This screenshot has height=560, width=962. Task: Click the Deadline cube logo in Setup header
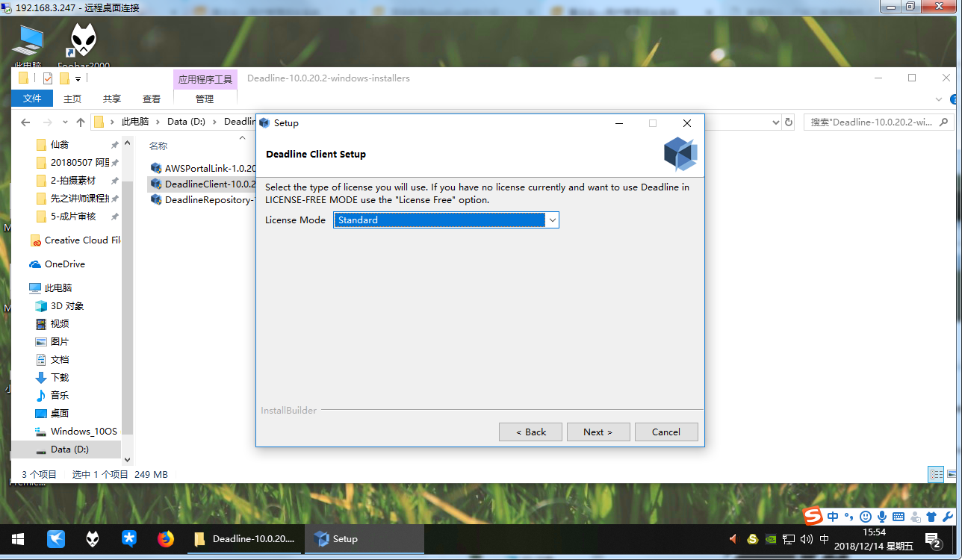click(x=680, y=154)
